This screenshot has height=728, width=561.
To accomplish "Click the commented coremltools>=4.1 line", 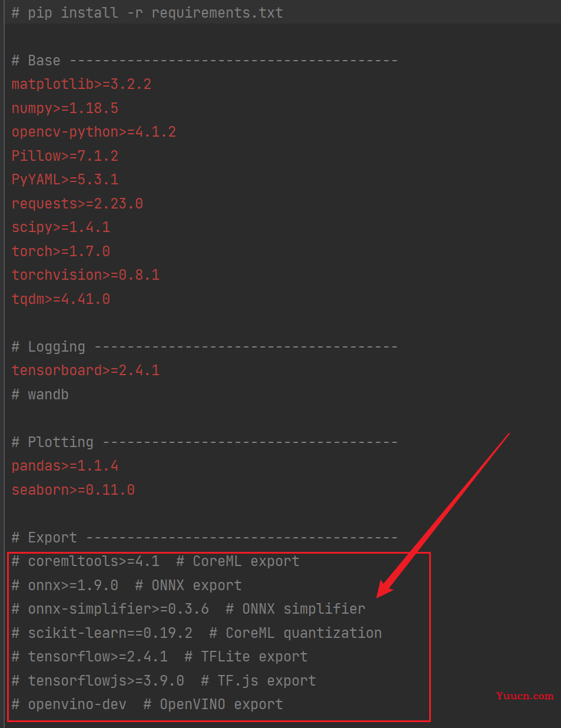I will 155,561.
